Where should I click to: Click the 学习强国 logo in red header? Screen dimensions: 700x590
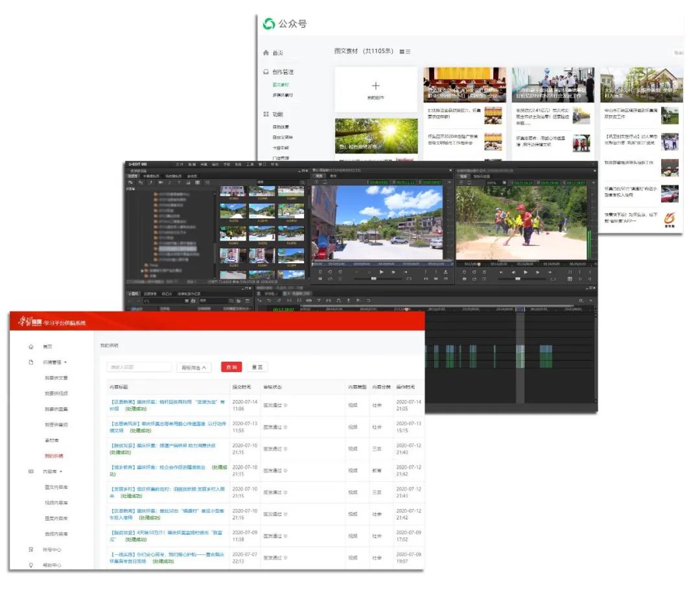(30, 322)
